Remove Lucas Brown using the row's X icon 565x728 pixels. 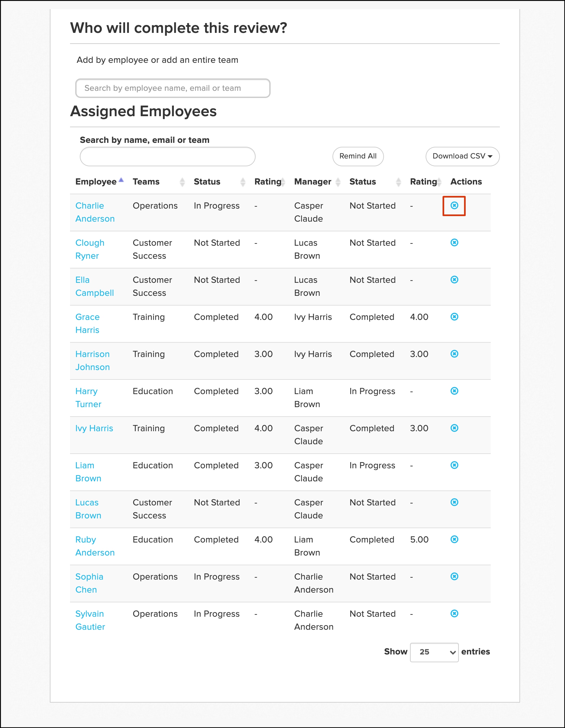pyautogui.click(x=454, y=502)
